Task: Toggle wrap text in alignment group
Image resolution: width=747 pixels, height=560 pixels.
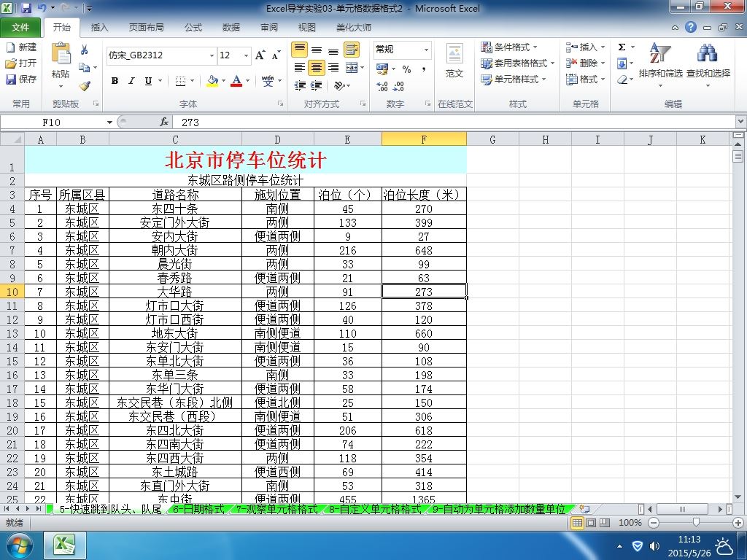Action: (x=352, y=50)
